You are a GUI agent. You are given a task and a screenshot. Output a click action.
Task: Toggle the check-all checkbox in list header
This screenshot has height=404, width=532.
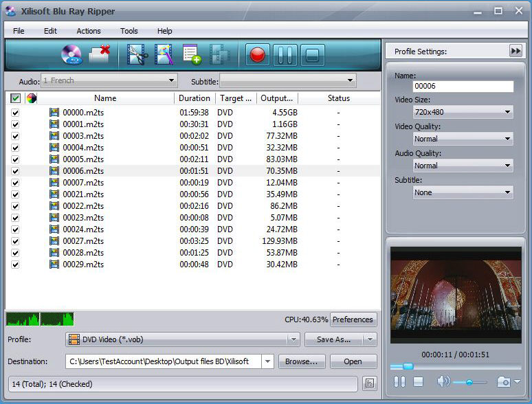tap(15, 98)
